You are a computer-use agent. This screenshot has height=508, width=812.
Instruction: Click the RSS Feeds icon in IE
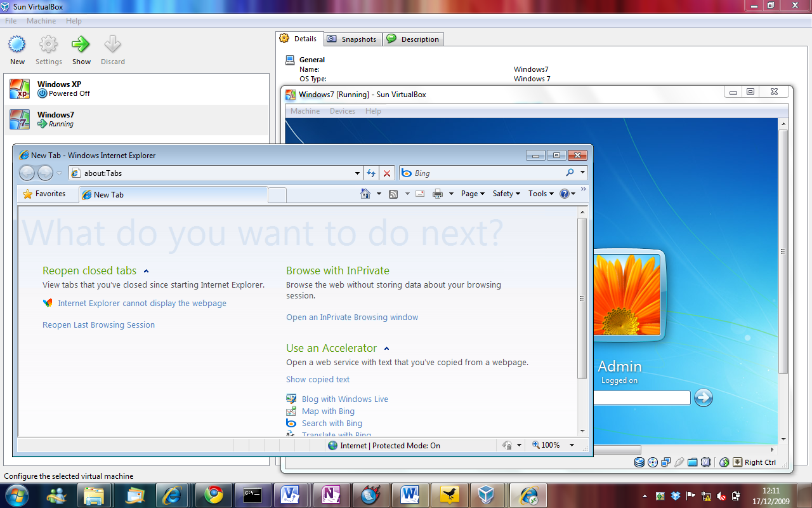393,194
